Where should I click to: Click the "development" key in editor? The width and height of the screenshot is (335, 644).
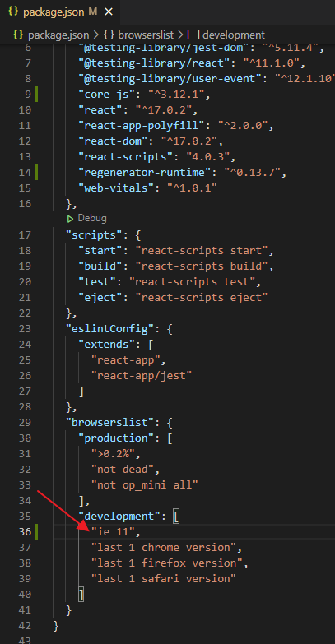[119, 517]
